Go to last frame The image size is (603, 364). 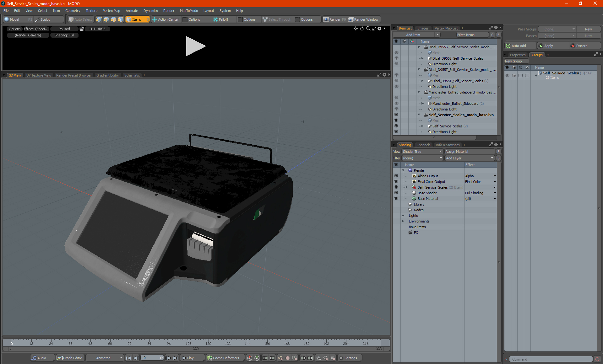176,358
